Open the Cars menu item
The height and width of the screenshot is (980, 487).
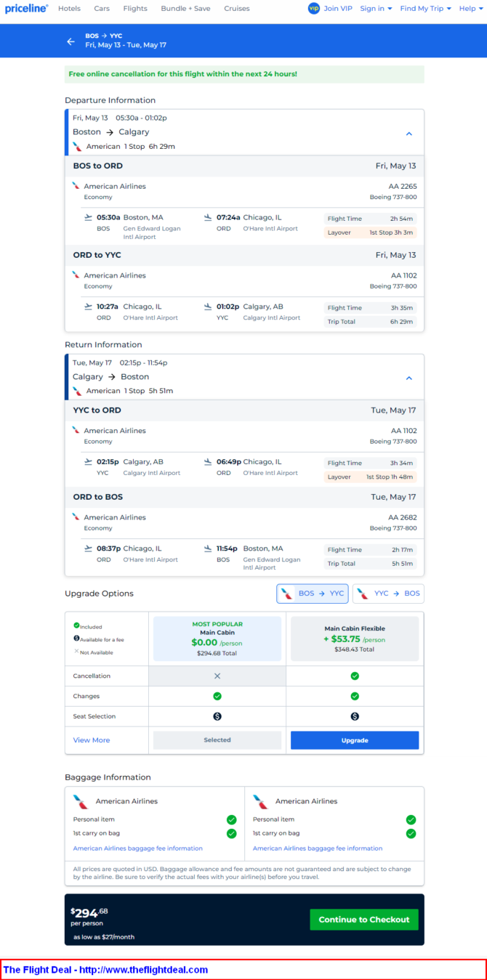pos(102,9)
